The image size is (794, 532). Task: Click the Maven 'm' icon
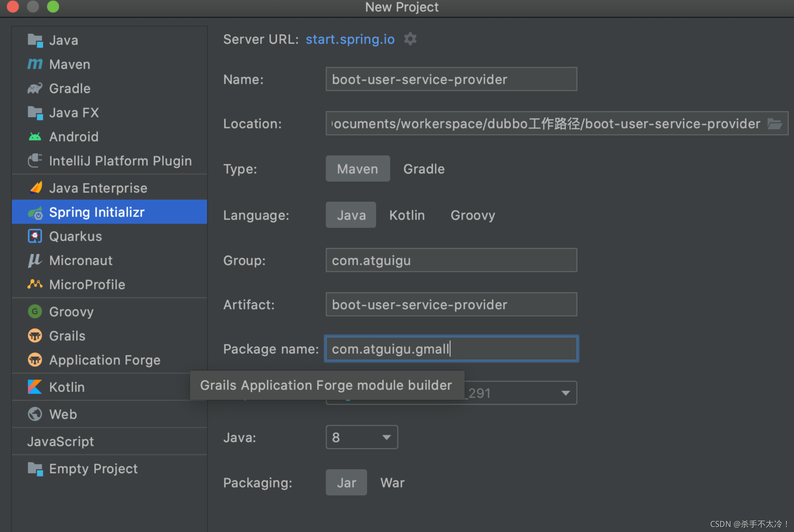35,64
